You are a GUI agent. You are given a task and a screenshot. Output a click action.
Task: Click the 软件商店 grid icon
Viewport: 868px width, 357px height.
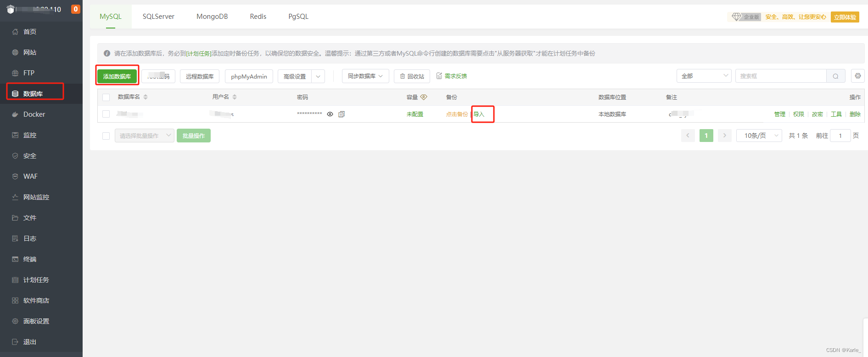pos(15,300)
